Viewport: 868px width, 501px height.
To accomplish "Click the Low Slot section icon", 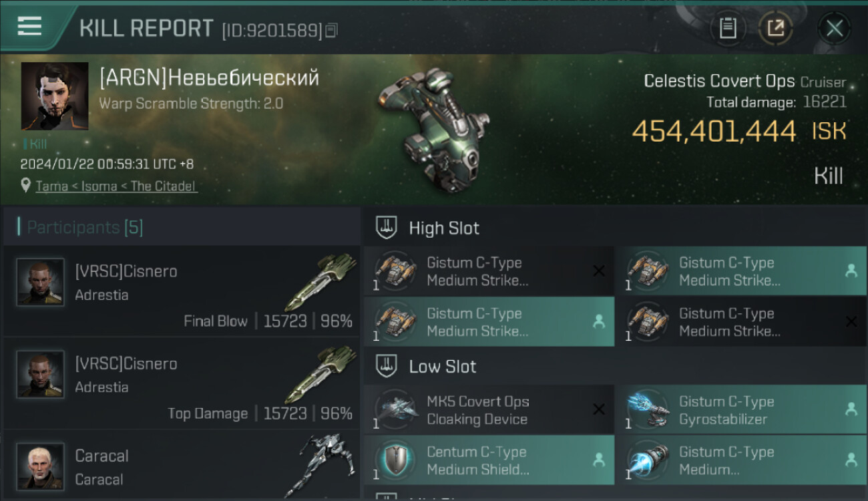I will pos(387,366).
